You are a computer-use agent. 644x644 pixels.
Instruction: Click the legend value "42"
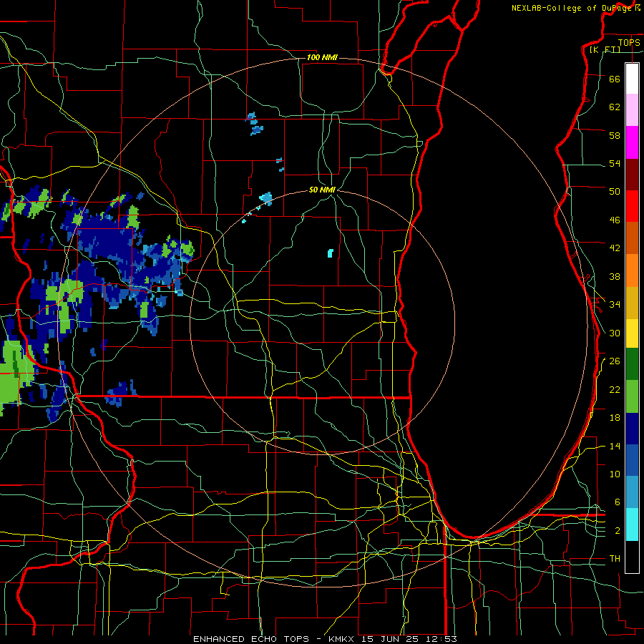point(615,248)
